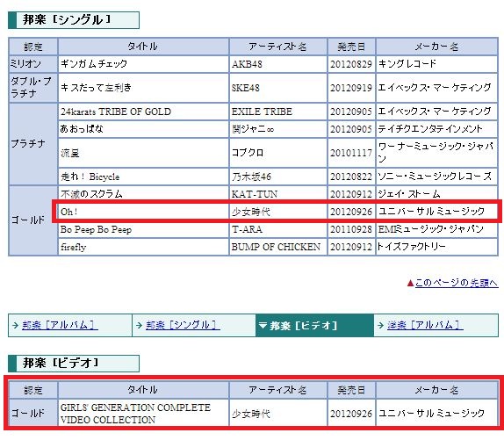Click the BUMP OF CHICKEN artist cell

pos(278,247)
